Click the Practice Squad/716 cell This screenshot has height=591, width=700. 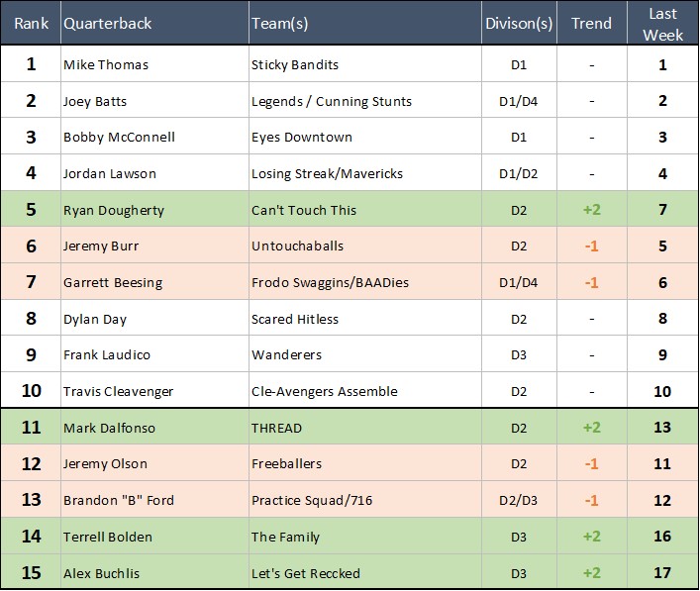click(310, 500)
